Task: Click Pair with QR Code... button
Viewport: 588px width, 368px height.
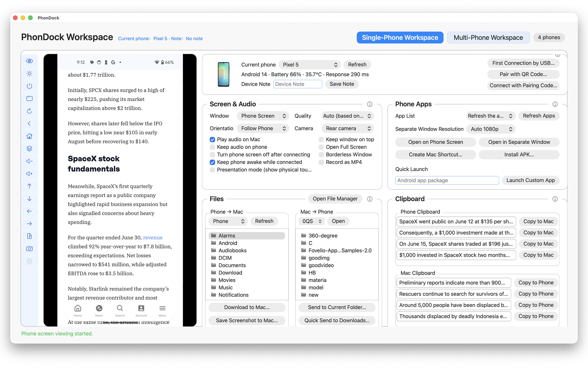Action: [523, 74]
